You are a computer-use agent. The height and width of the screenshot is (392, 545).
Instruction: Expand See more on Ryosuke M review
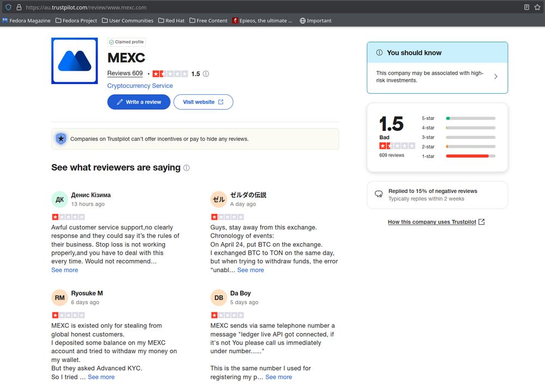(x=101, y=377)
